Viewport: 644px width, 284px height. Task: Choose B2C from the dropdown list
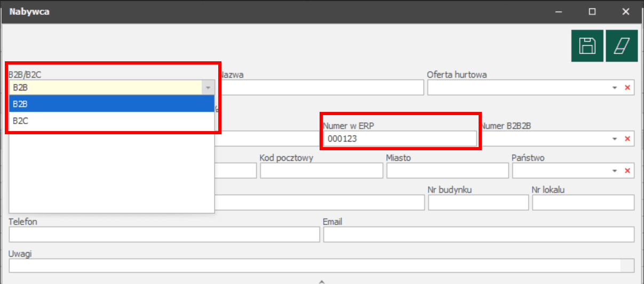(112, 121)
